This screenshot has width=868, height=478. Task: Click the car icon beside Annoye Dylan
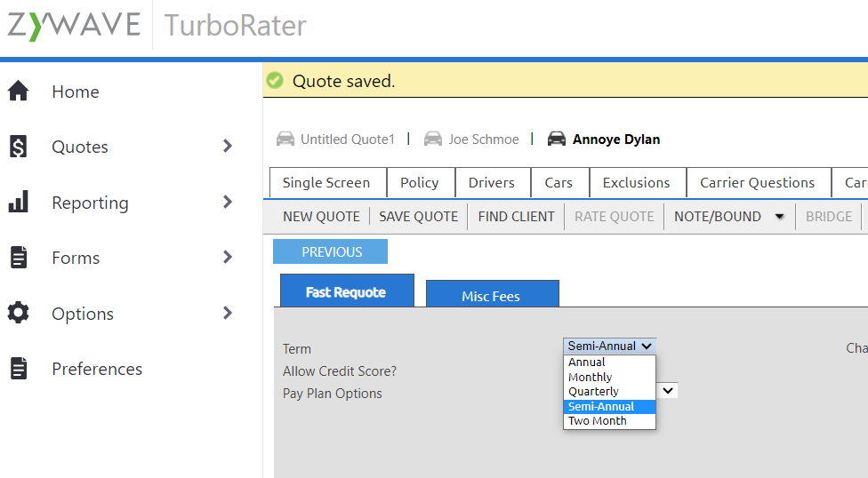[557, 139]
